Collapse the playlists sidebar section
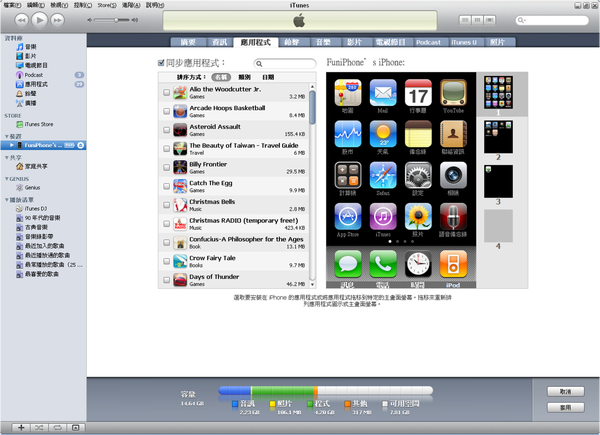 point(7,200)
